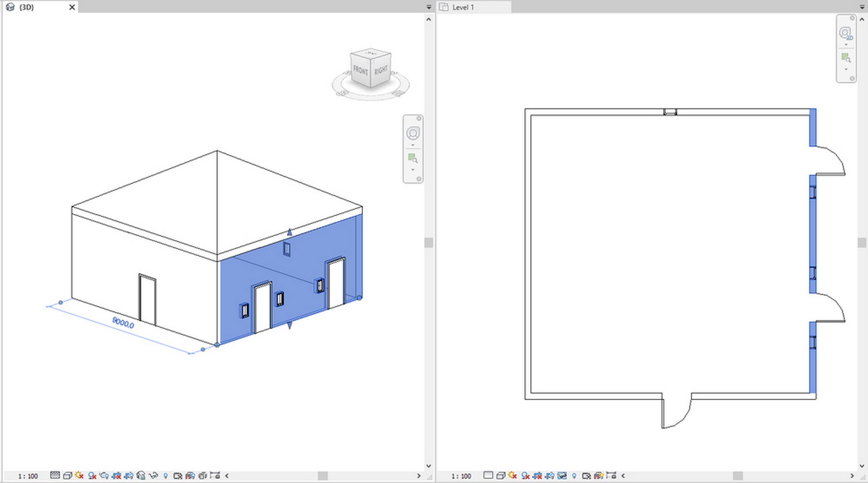Click the upper flip arrow on selected wall

click(290, 232)
